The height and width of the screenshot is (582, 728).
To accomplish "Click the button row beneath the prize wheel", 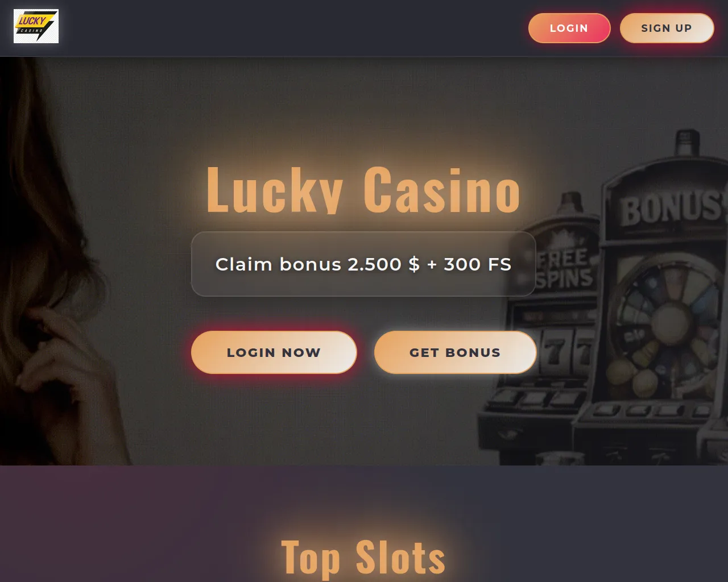I will tap(654, 410).
